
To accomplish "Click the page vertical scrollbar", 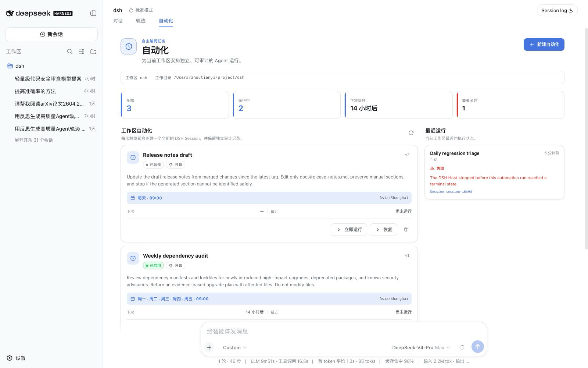I will point(586,139).
